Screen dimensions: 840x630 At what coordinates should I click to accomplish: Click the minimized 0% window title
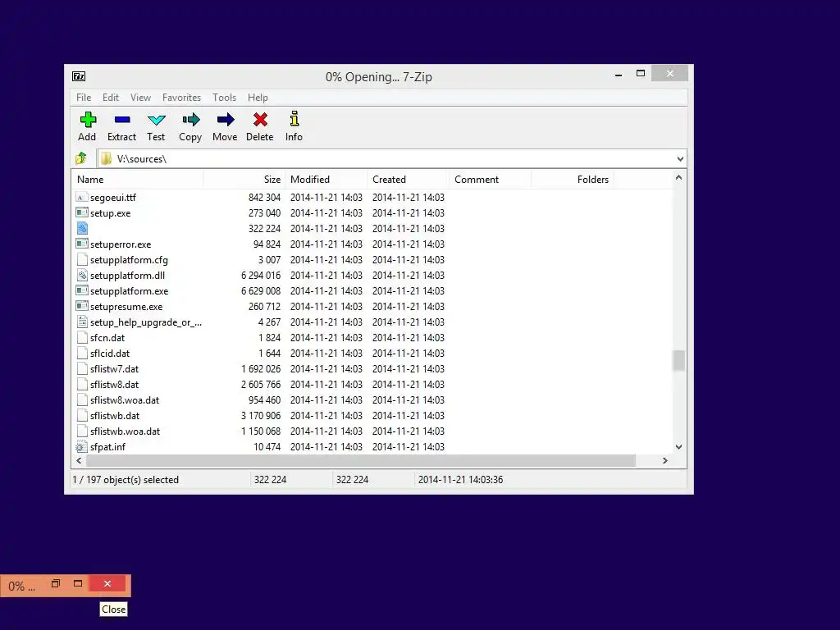21,586
